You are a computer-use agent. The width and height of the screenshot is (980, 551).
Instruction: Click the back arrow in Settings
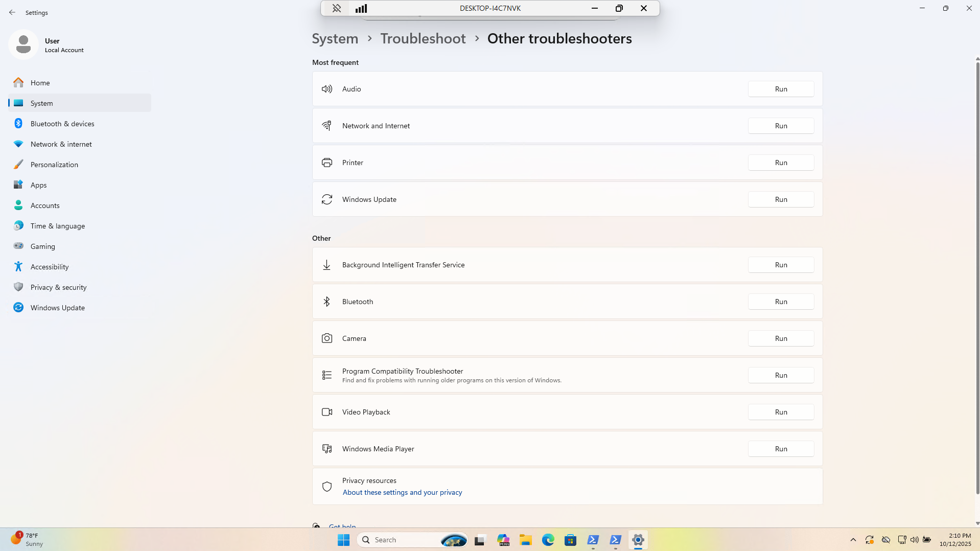pyautogui.click(x=12, y=12)
